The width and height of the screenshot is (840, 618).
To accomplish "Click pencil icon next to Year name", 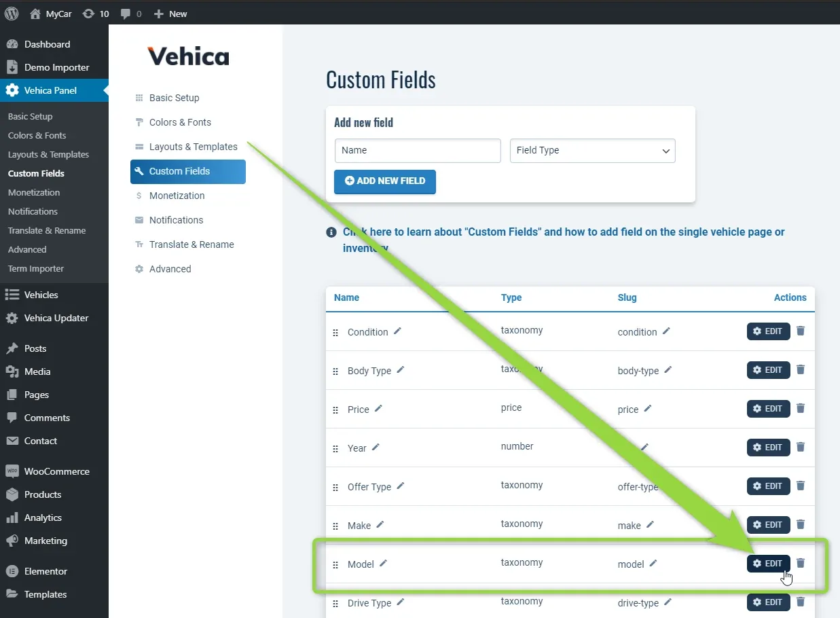I will 376,447.
